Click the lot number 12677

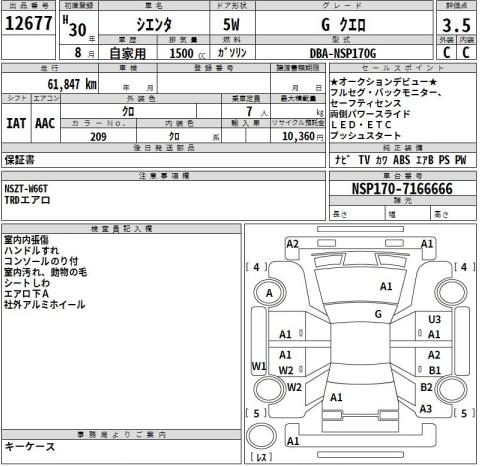coord(29,23)
